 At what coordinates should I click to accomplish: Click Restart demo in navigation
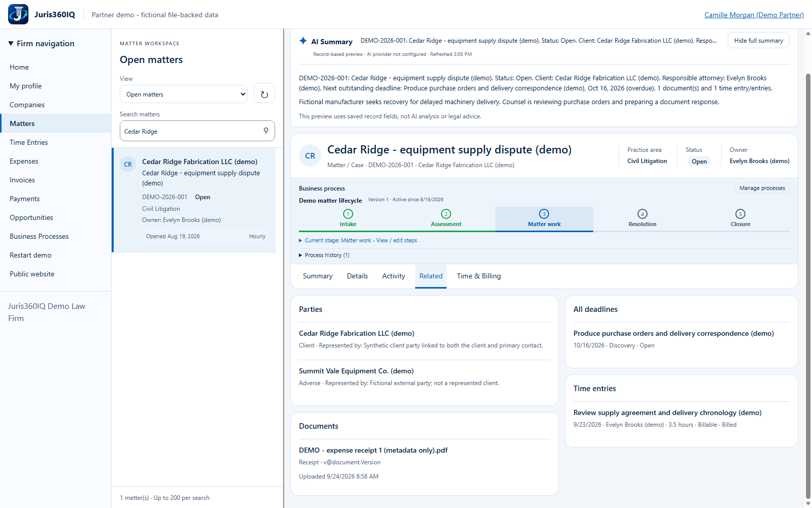coord(56,255)
